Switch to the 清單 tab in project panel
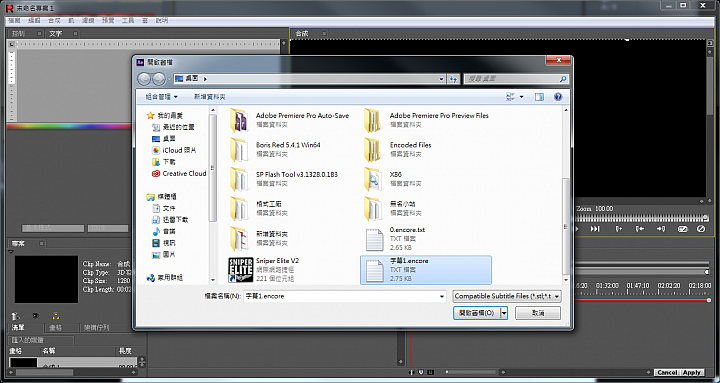Image resolution: width=720 pixels, height=383 pixels. (18, 327)
